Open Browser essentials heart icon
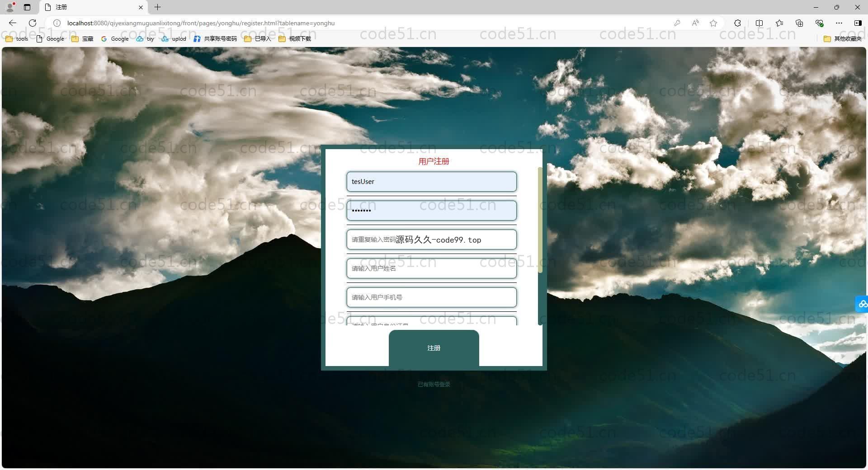 click(x=819, y=23)
